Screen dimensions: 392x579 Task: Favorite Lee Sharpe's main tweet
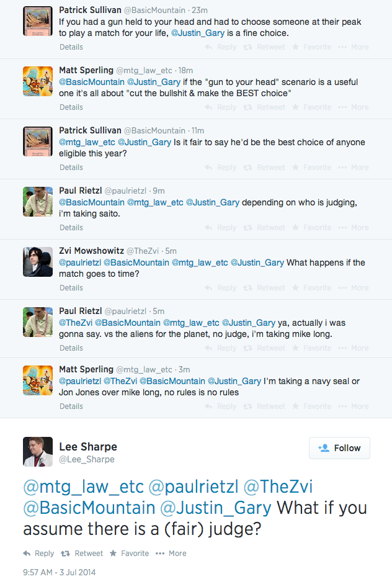[x=129, y=553]
